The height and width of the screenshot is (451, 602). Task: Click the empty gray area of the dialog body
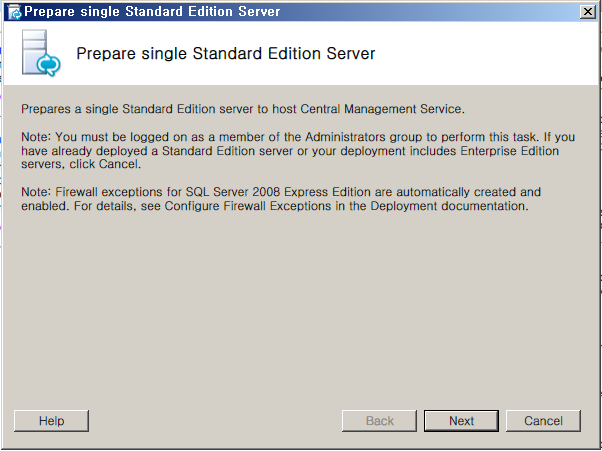click(x=299, y=307)
